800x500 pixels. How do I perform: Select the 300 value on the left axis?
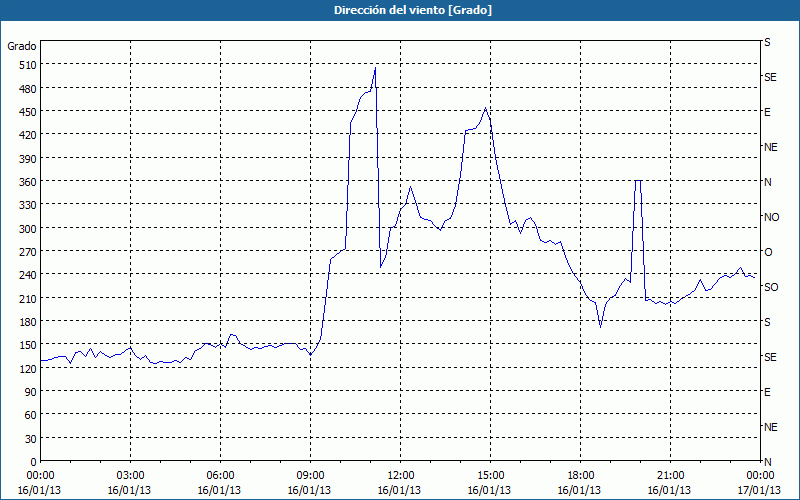28,229
